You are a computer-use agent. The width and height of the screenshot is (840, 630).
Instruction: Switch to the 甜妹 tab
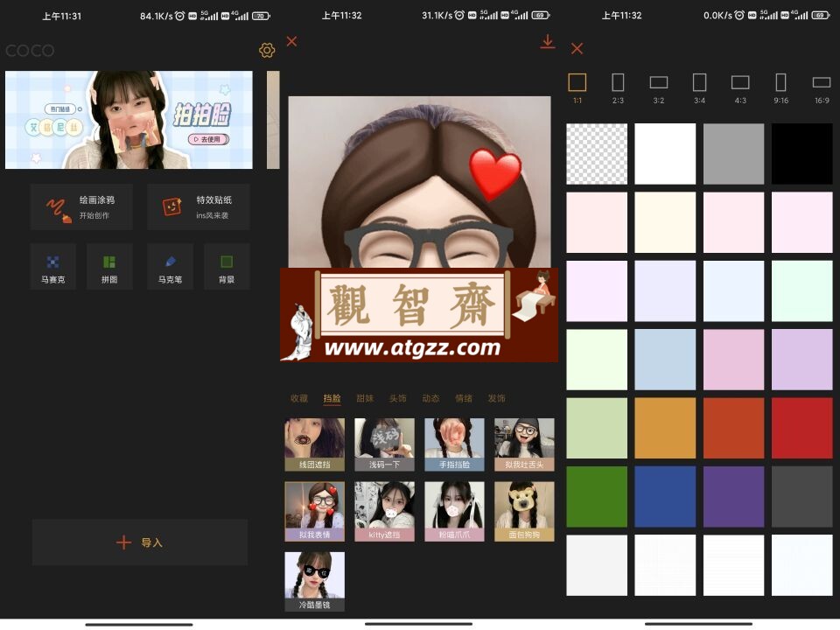365,398
